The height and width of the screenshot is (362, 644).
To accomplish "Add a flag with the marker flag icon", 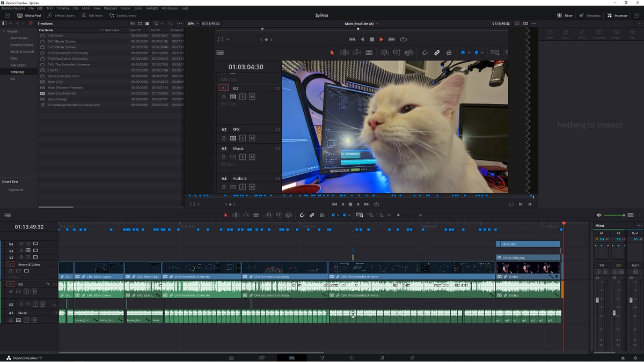I will tap(333, 215).
